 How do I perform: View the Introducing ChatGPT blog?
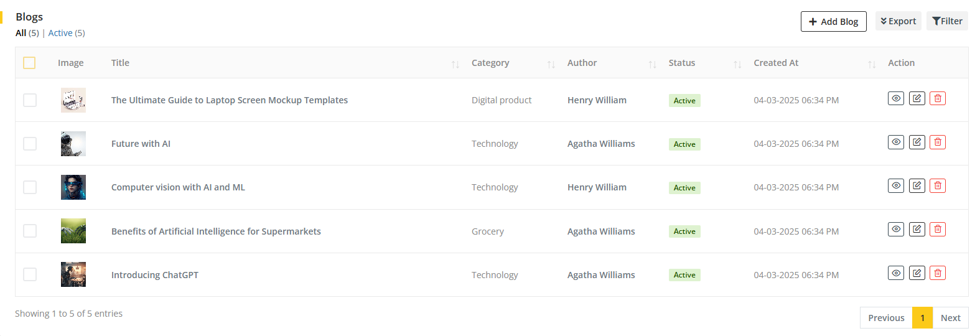[895, 273]
